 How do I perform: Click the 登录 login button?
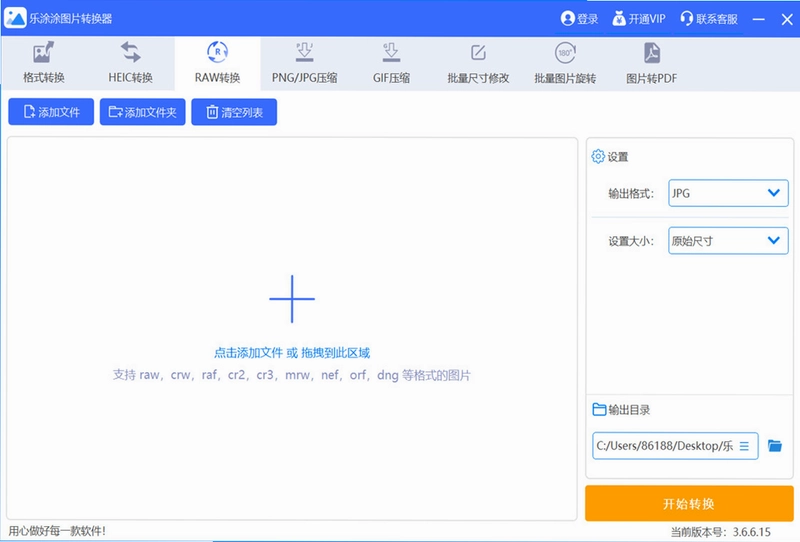tap(580, 19)
